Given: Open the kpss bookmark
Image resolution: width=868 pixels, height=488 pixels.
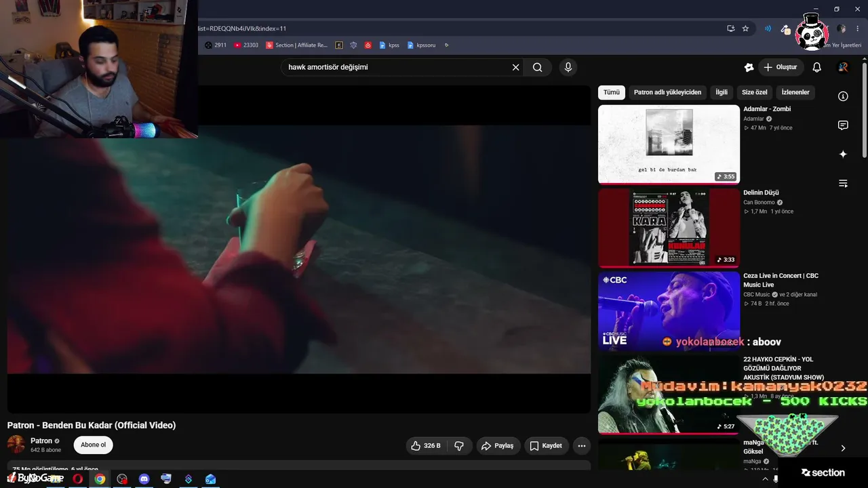Looking at the screenshot, I should pos(389,45).
